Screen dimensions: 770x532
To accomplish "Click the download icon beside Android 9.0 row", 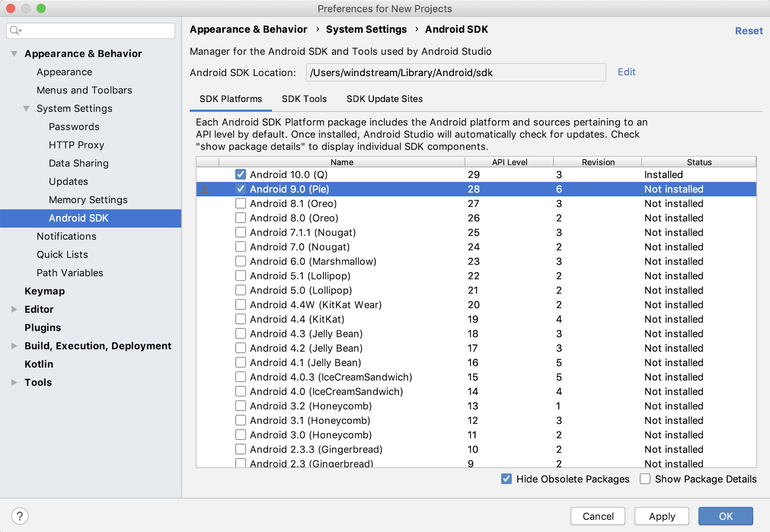I will pyautogui.click(x=205, y=189).
